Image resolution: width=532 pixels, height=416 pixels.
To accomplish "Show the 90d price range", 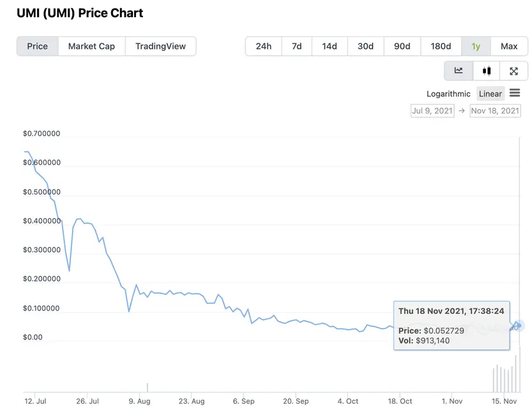I will [x=402, y=46].
